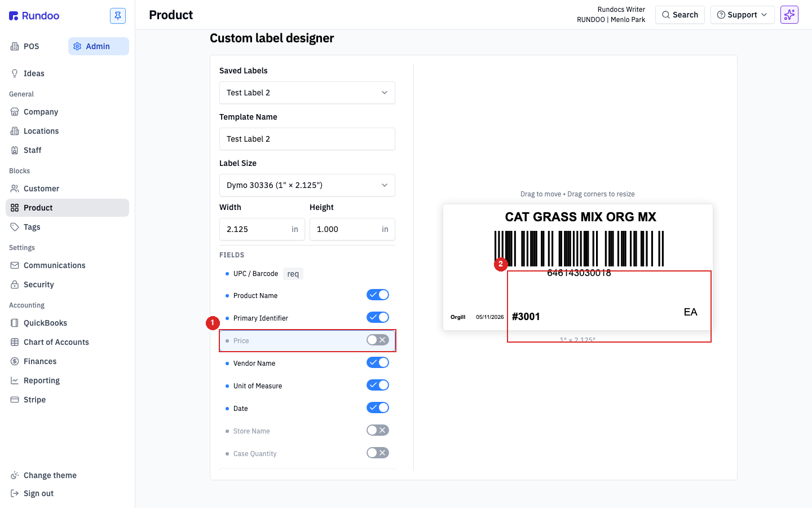
Task: Click the Customer people icon
Action: tap(15, 189)
